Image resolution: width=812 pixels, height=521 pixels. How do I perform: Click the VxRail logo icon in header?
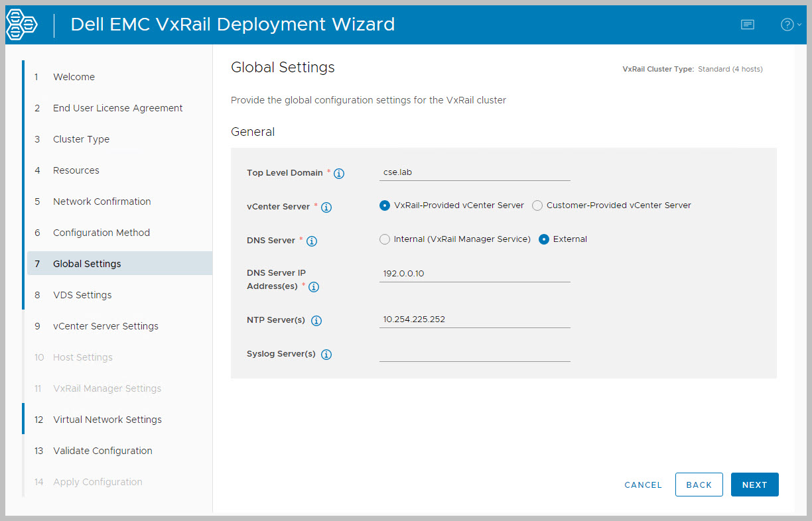[22, 25]
